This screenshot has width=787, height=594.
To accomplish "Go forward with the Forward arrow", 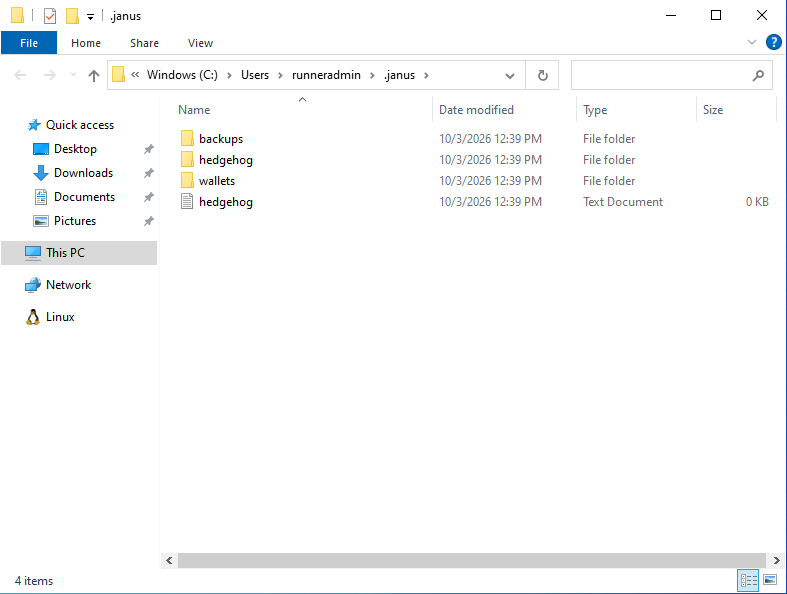I will click(x=49, y=75).
